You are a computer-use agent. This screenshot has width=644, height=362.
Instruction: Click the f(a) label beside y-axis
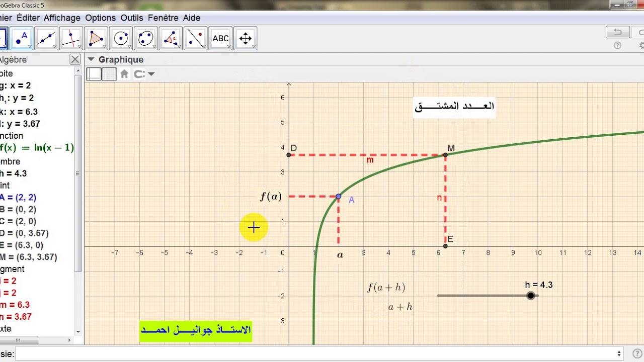click(x=271, y=197)
